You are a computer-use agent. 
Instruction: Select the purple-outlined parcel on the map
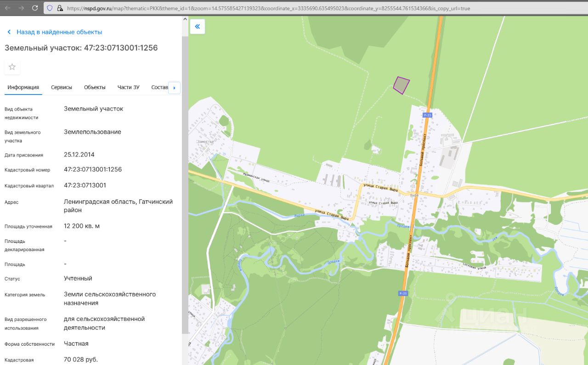coord(401,85)
